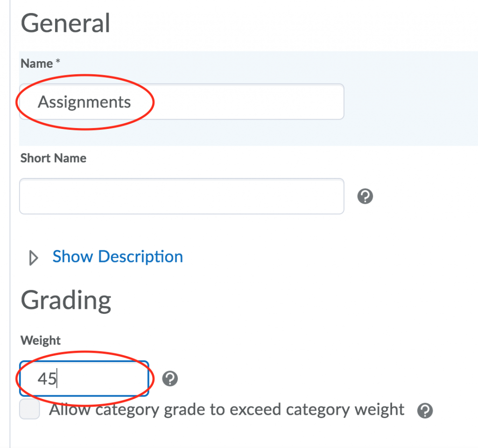The image size is (478, 448).
Task: Click inside the Assignments name field
Action: pos(181,101)
